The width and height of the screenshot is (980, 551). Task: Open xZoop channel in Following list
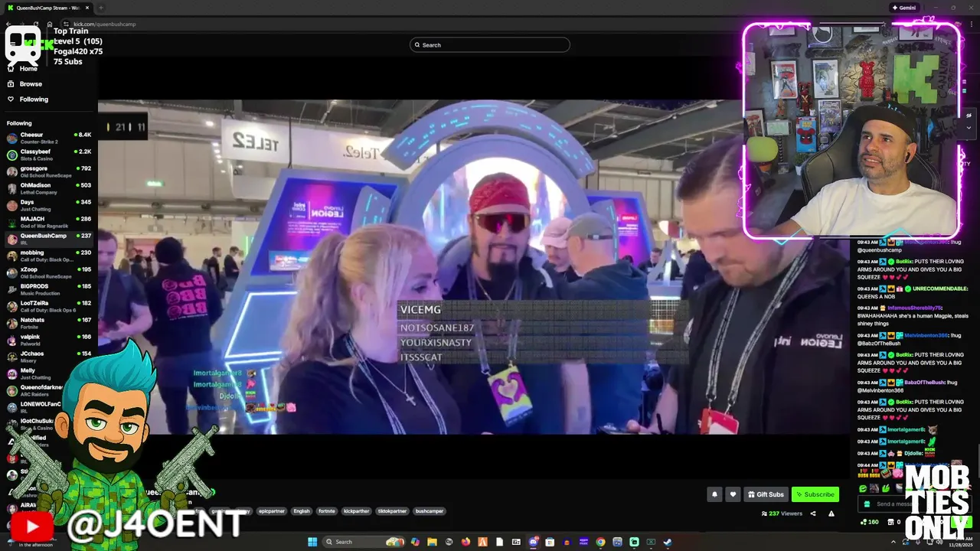[49, 272]
